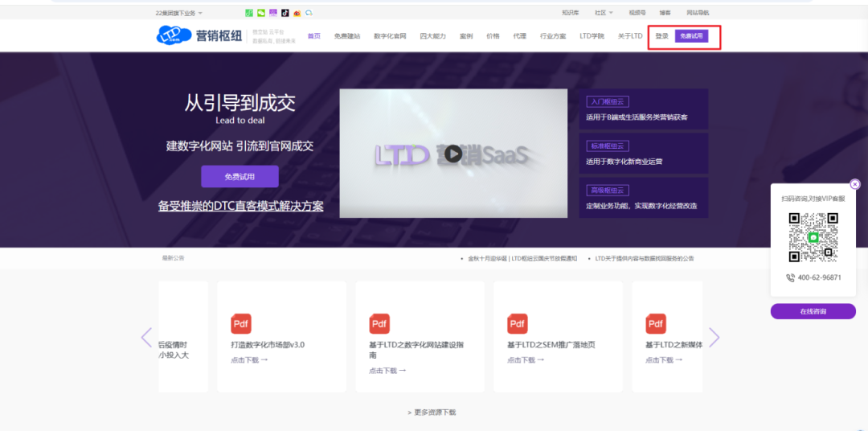Click 点击下载 under 基于LTD之新媒体

664,359
